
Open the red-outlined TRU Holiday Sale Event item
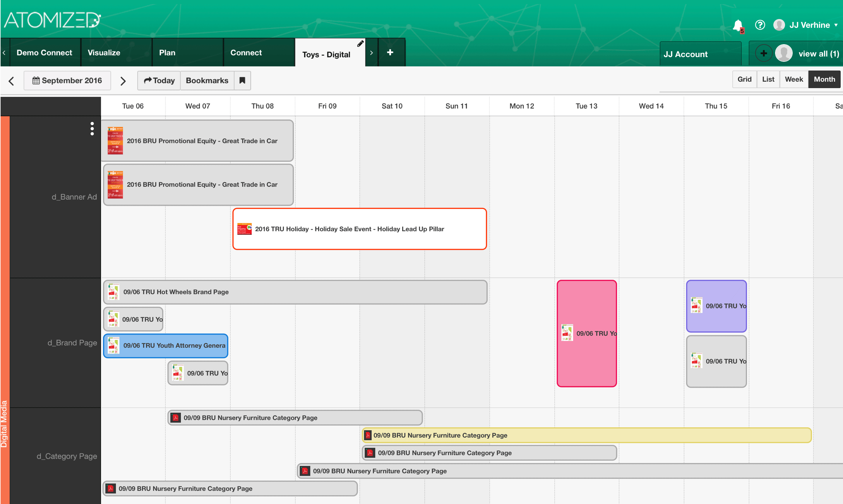click(359, 229)
